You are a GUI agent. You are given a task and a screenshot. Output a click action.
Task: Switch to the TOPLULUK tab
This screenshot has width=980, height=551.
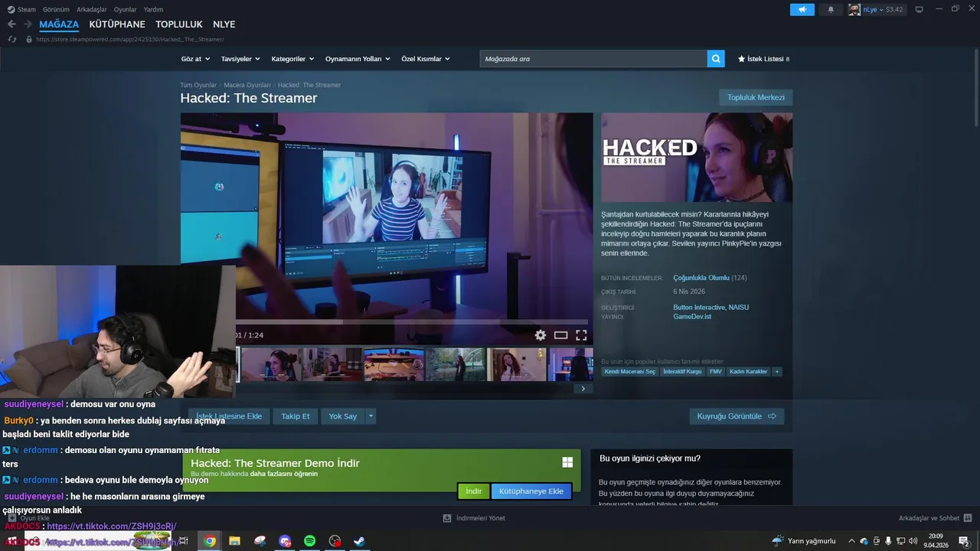click(x=179, y=24)
